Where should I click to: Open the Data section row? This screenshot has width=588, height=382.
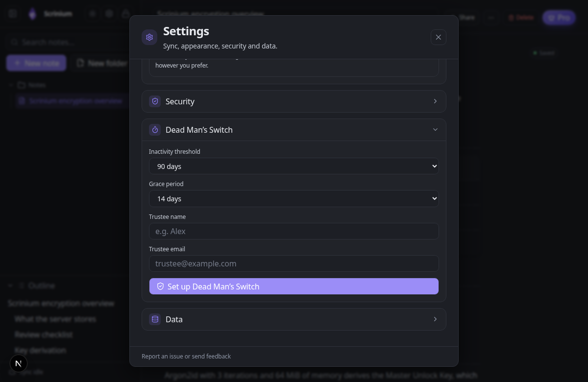pyautogui.click(x=294, y=319)
